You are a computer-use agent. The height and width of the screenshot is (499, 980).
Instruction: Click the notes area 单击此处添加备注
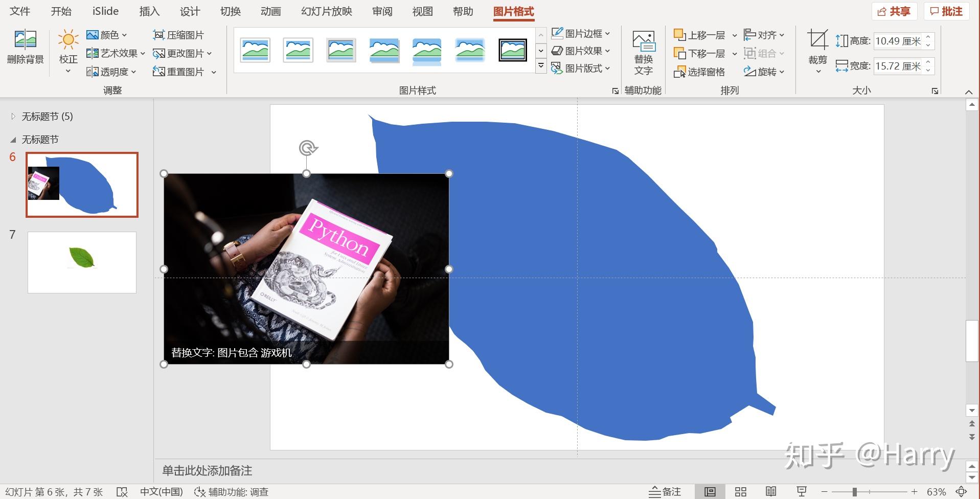207,470
